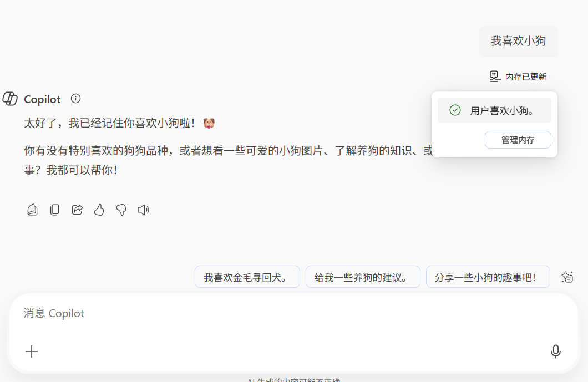Copy the Copilot reply with the copy icon
The height and width of the screenshot is (382, 588).
[x=55, y=210]
